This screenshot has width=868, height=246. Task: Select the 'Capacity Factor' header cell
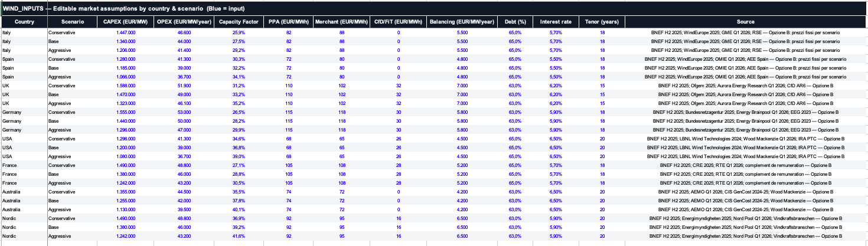click(x=239, y=22)
